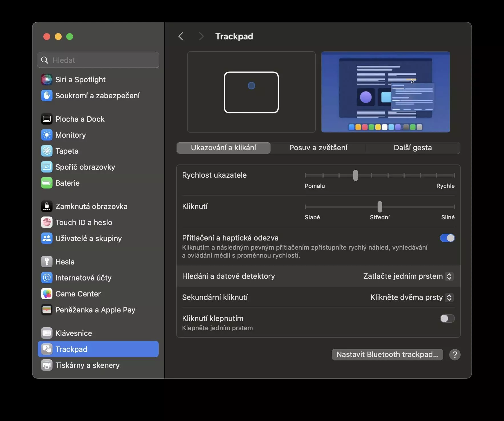The image size is (504, 421).
Task: Go back using the left chevron
Action: coord(181,36)
